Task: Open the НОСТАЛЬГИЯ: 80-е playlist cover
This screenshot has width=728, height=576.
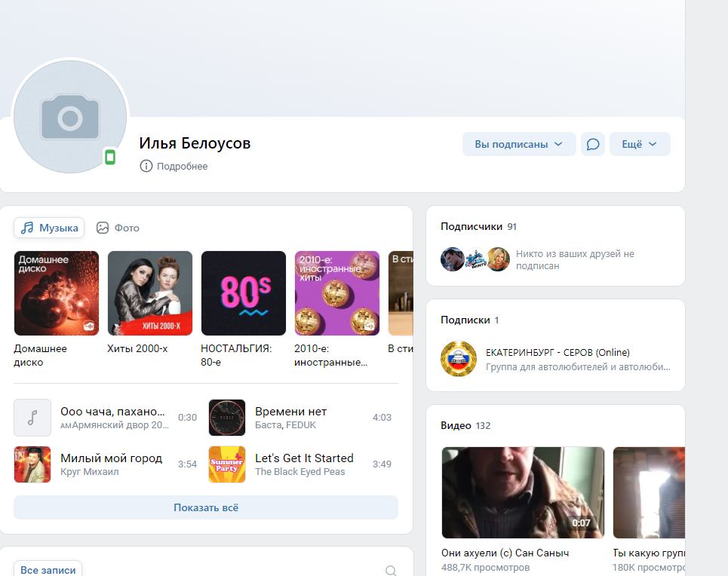Action: [244, 293]
